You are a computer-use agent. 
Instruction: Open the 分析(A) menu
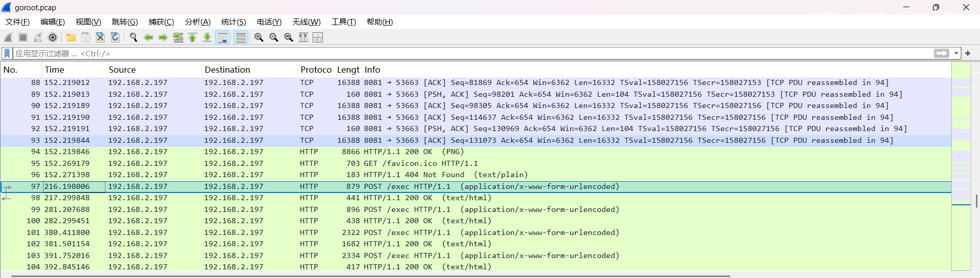click(198, 22)
